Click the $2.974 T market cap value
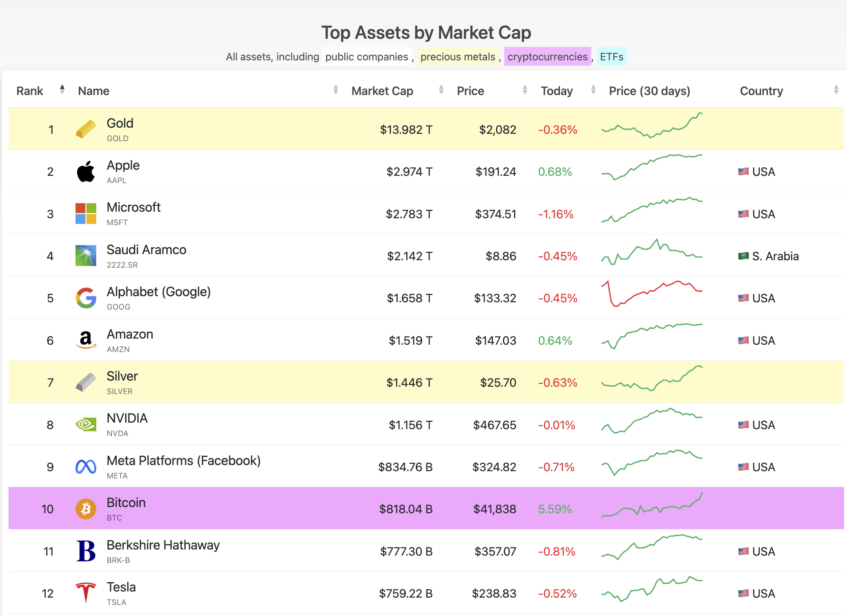 [409, 172]
